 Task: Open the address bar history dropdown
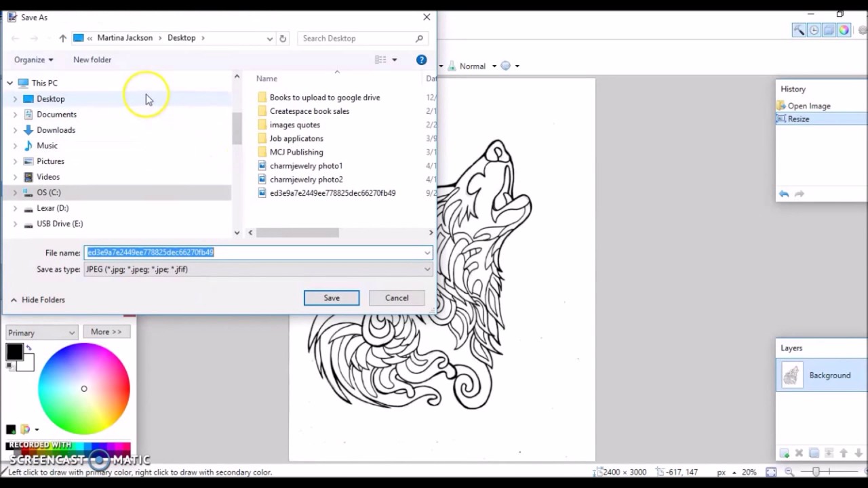(269, 39)
